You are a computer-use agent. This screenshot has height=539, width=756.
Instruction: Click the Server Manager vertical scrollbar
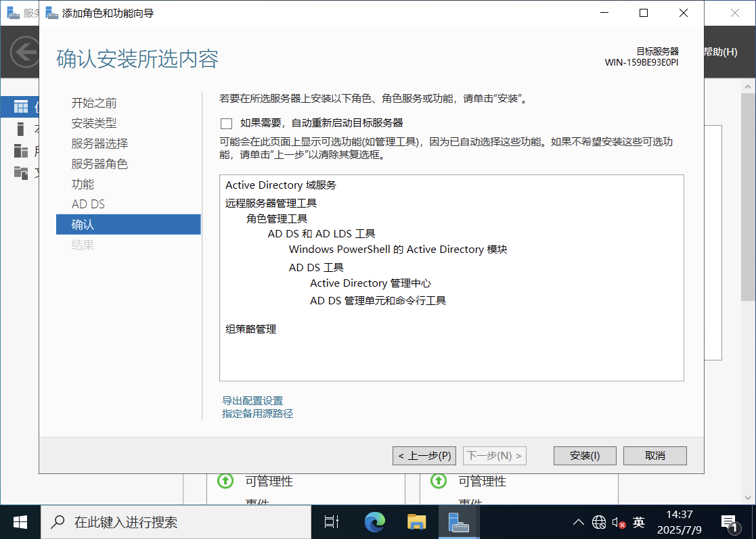coord(748,197)
